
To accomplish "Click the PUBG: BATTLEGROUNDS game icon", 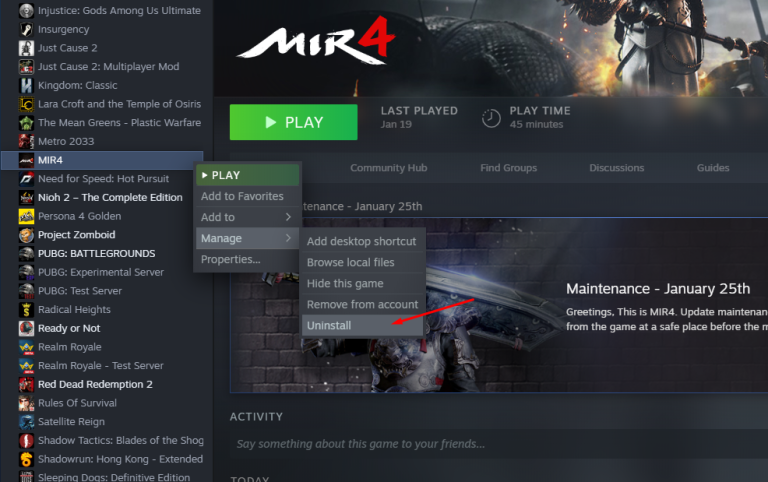I will [x=26, y=253].
